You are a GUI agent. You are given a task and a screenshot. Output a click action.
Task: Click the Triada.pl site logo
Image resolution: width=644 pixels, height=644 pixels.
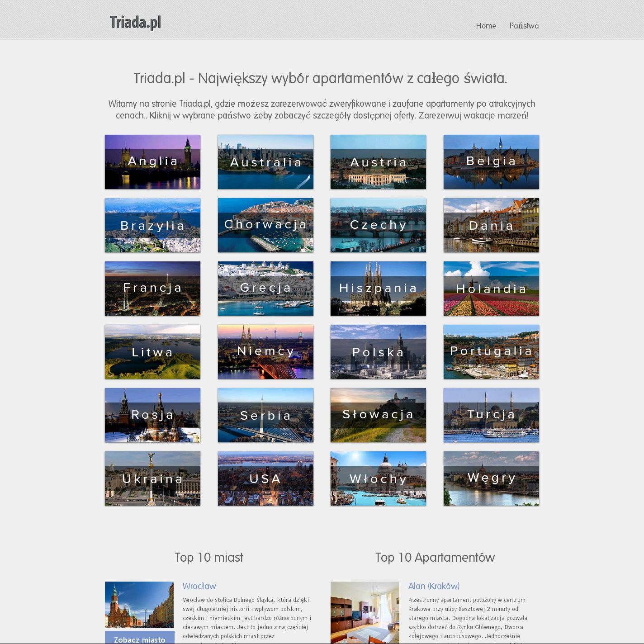coord(135,22)
